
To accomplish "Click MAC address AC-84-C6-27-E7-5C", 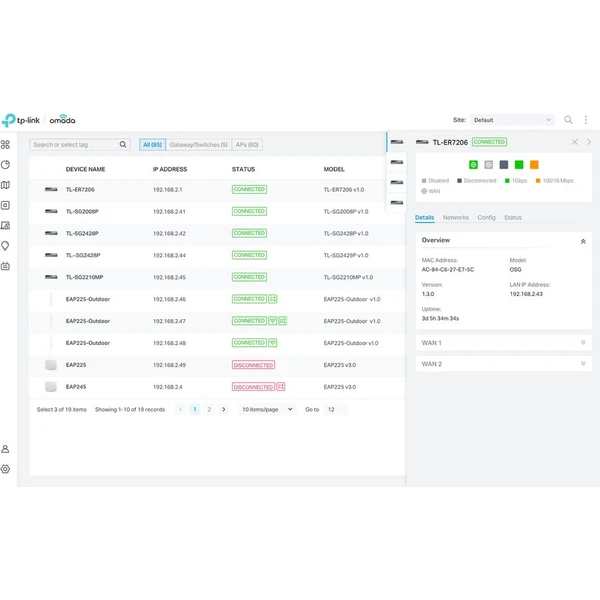I will [x=448, y=269].
